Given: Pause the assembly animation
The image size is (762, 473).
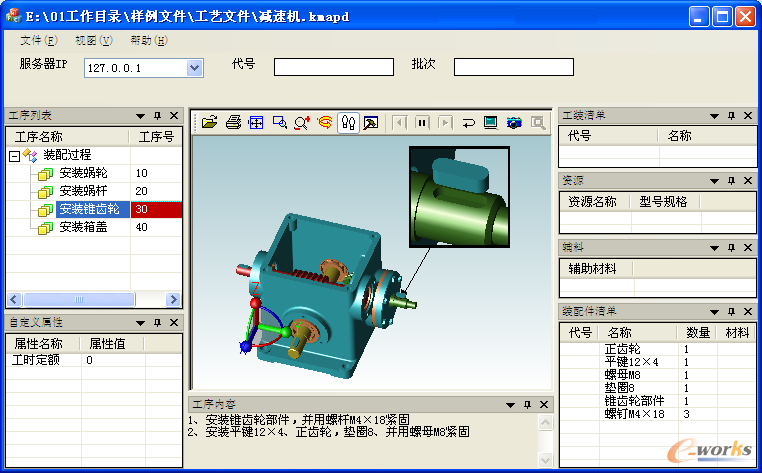Looking at the screenshot, I should tap(422, 123).
